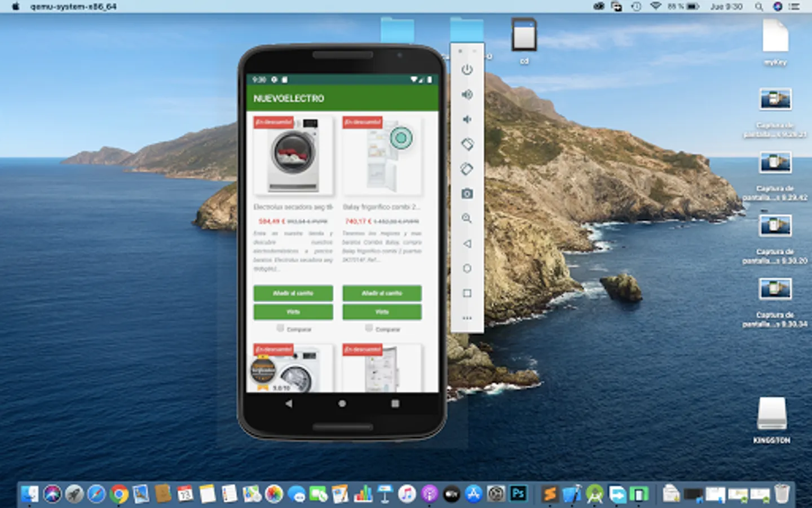The image size is (812, 508).
Task: Click the emulator power button icon
Action: pos(467,70)
